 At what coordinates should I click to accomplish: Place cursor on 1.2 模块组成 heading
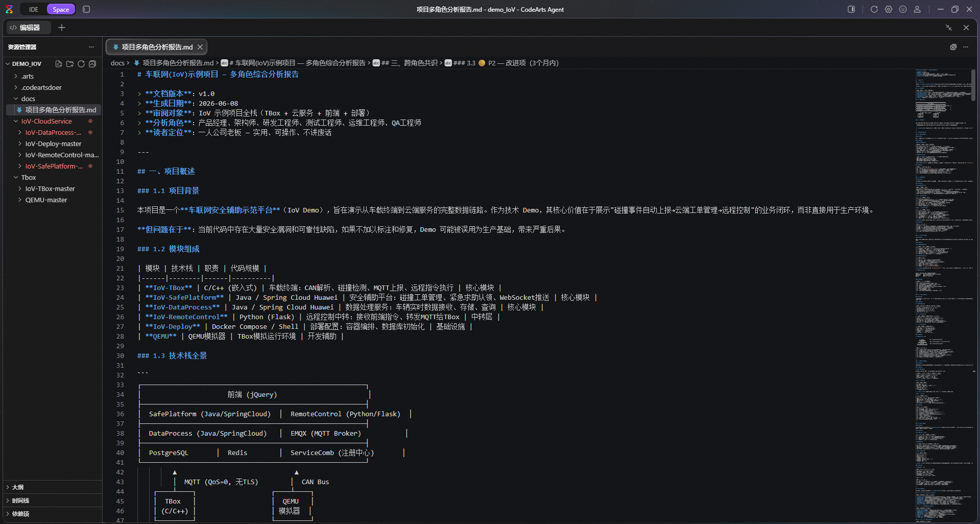168,249
